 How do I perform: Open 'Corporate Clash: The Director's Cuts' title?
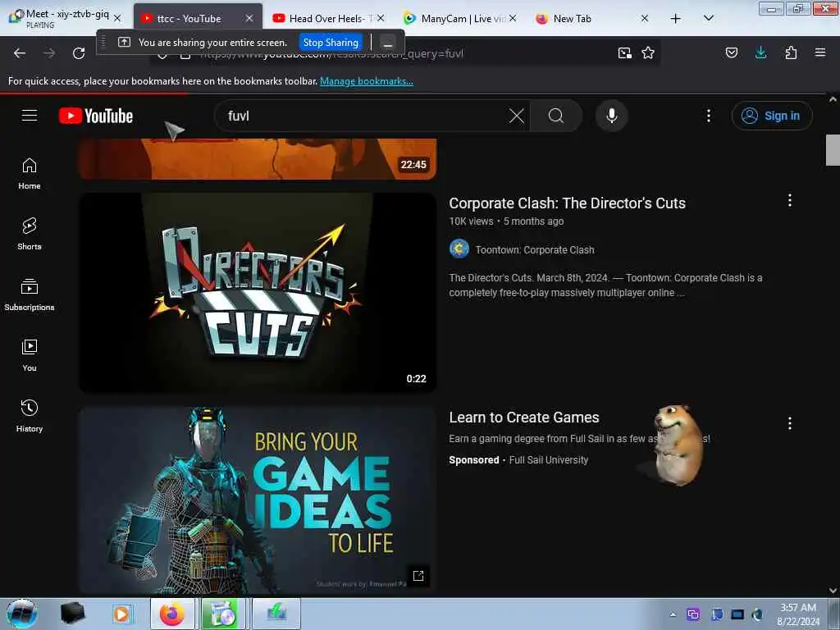567,203
